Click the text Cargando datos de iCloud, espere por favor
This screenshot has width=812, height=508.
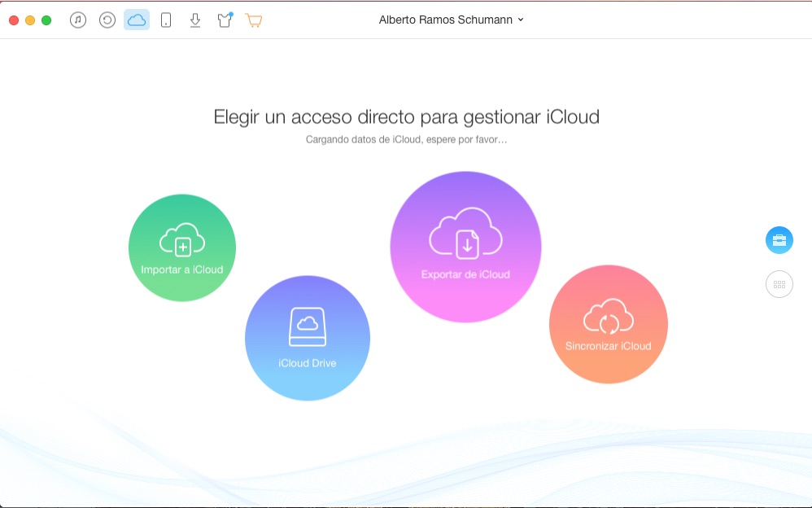pyautogui.click(x=407, y=139)
